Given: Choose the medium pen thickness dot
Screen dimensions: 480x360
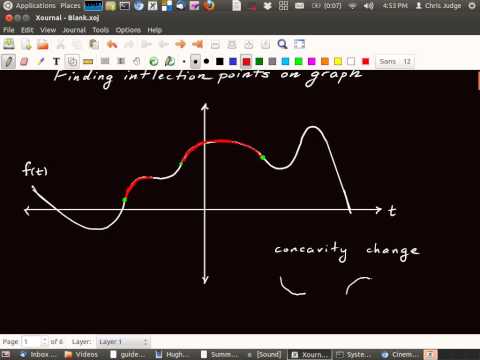Looking at the screenshot, I should (x=195, y=61).
